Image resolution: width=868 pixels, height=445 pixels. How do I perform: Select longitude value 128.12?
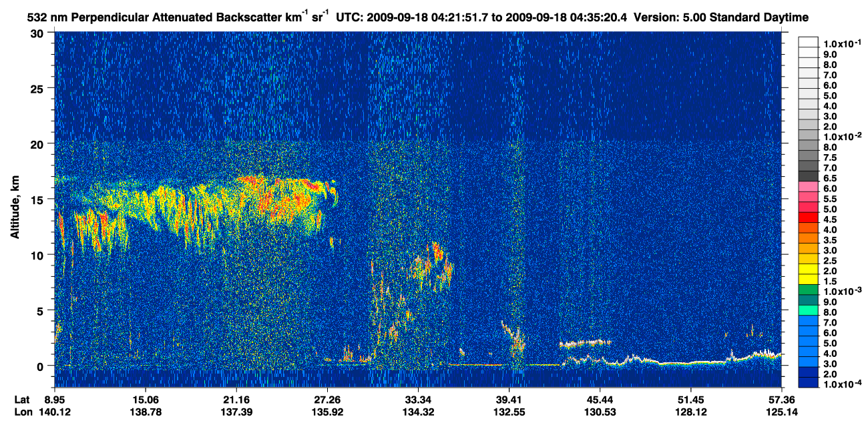point(690,412)
